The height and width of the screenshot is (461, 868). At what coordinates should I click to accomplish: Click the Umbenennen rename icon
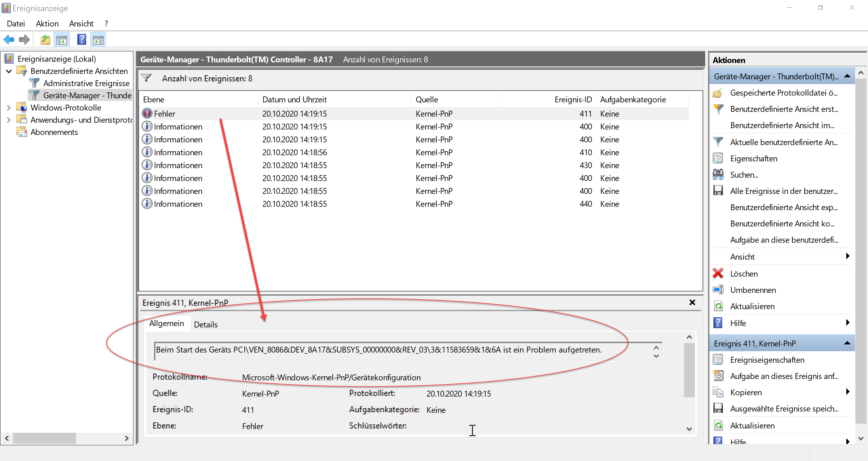tap(718, 290)
